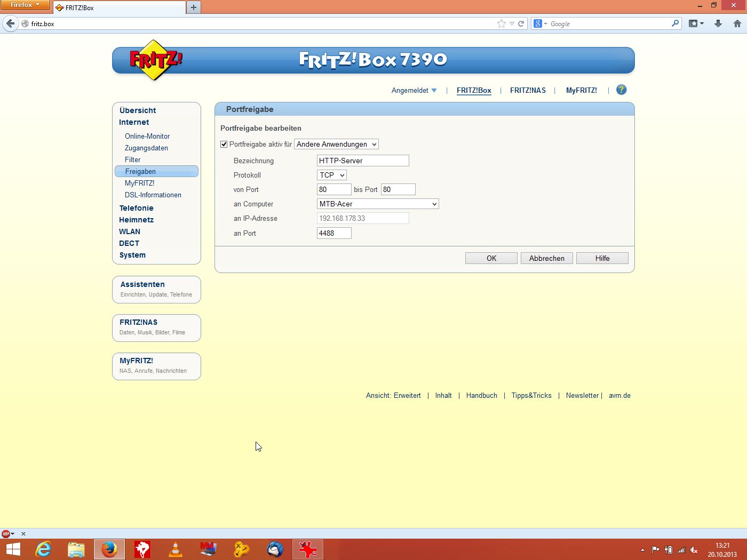Open File Explorer from the taskbar
This screenshot has width=747, height=560.
pos(76,549)
